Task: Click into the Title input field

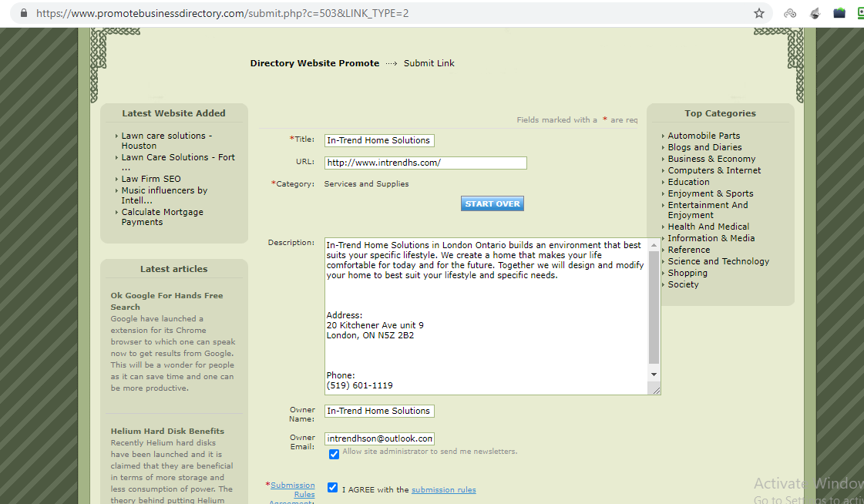Action: (x=379, y=140)
